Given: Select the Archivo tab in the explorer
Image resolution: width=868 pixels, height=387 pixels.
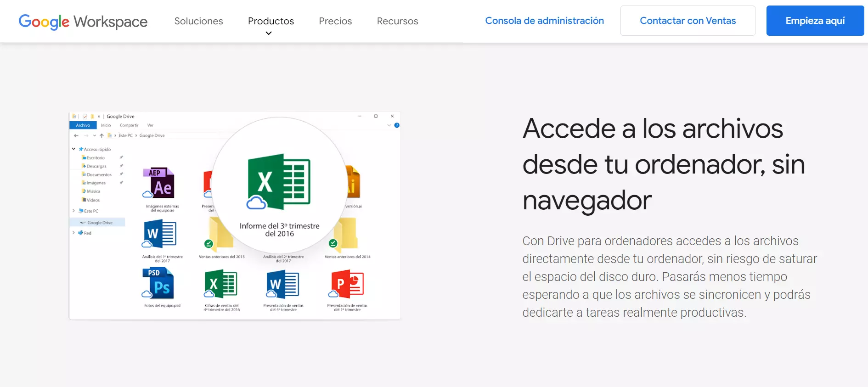Looking at the screenshot, I should [x=83, y=125].
